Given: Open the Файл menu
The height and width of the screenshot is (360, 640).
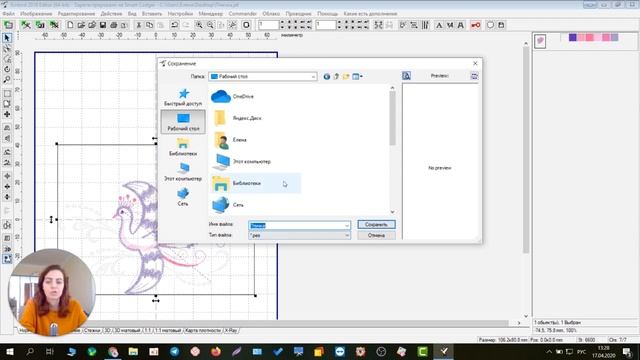Looking at the screenshot, I should click(9, 13).
